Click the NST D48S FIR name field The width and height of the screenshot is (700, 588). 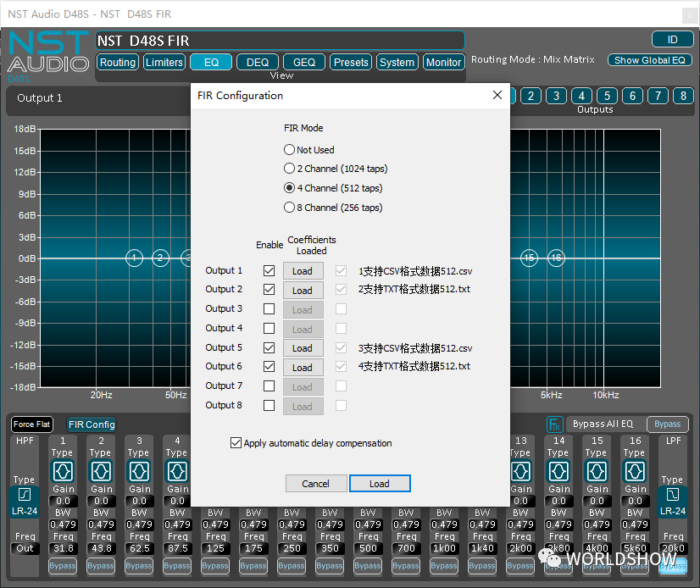coord(281,41)
